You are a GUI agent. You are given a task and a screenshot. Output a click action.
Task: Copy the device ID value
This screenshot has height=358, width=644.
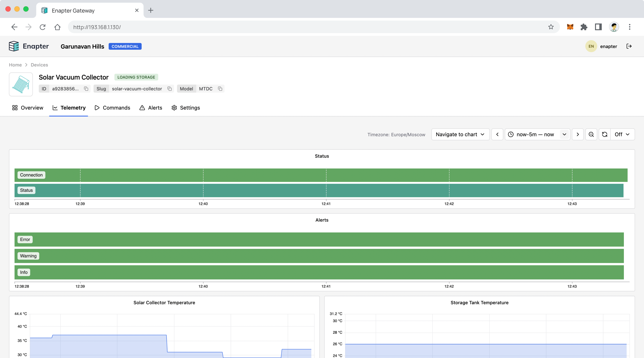[86, 89]
